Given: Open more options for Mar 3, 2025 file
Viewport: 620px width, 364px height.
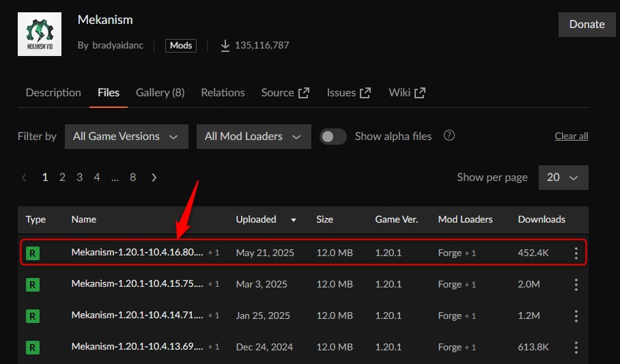Looking at the screenshot, I should [576, 285].
